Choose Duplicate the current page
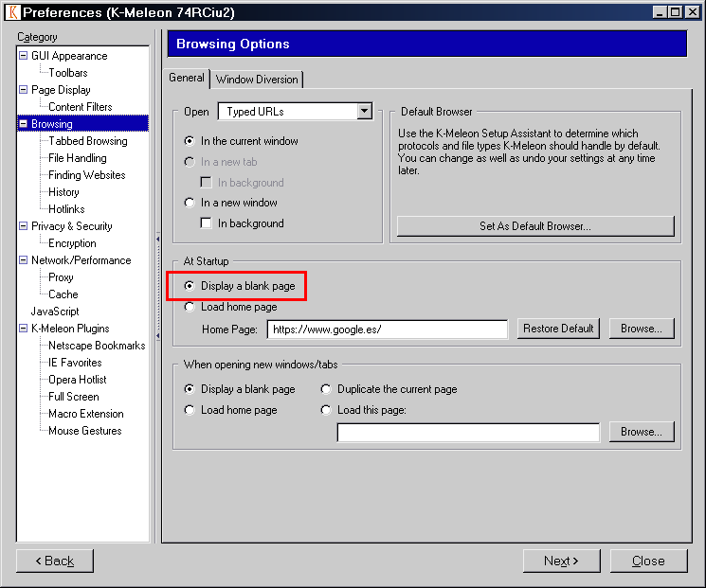This screenshot has height=588, width=706. tap(389, 389)
